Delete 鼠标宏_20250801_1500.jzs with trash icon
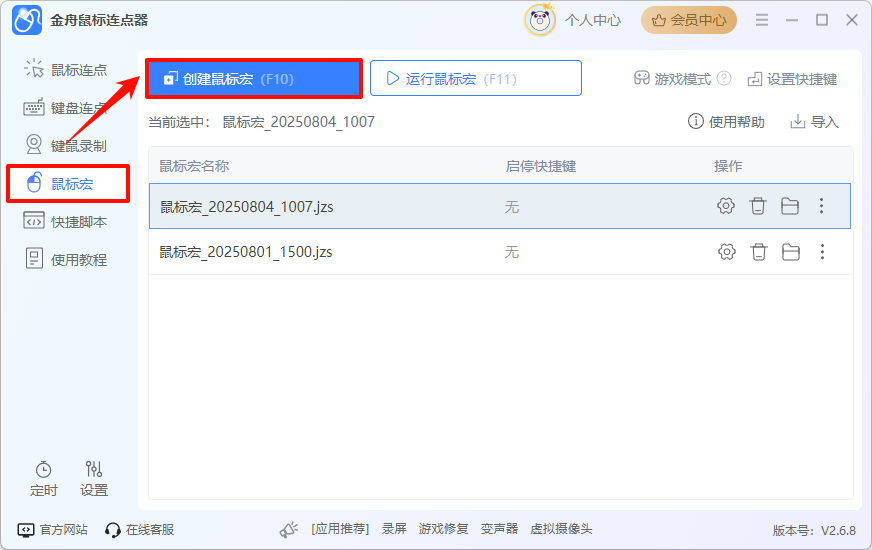This screenshot has height=550, width=872. [759, 252]
